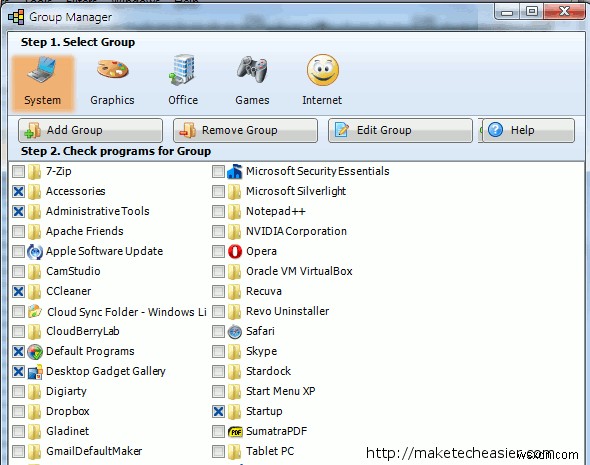Image resolution: width=590 pixels, height=465 pixels.
Task: Select the Skype label
Action: pos(262,351)
